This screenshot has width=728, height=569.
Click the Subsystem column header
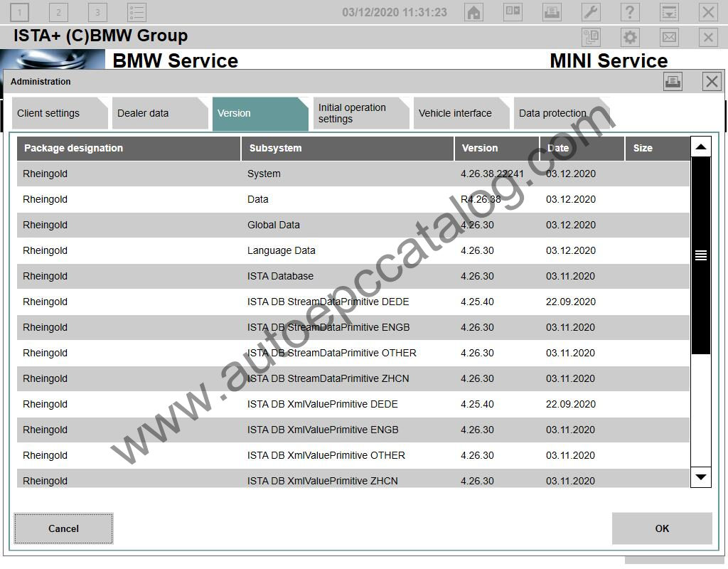[348, 148]
